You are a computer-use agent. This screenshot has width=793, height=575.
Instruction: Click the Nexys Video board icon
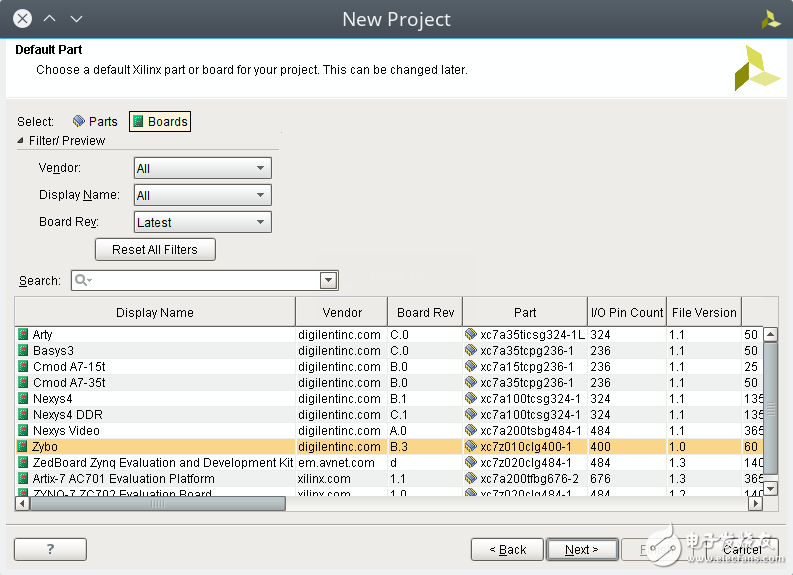click(x=23, y=431)
